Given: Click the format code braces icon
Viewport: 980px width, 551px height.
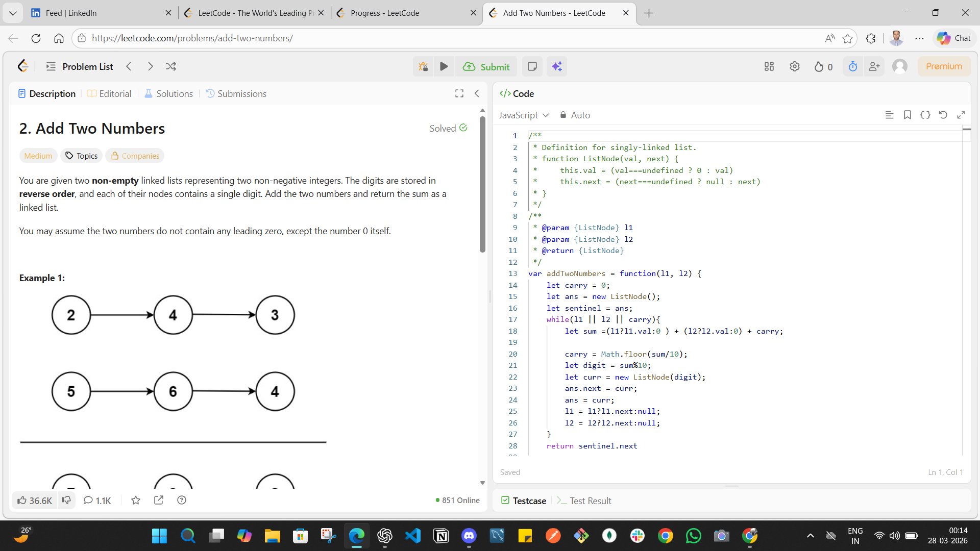Looking at the screenshot, I should [x=925, y=115].
